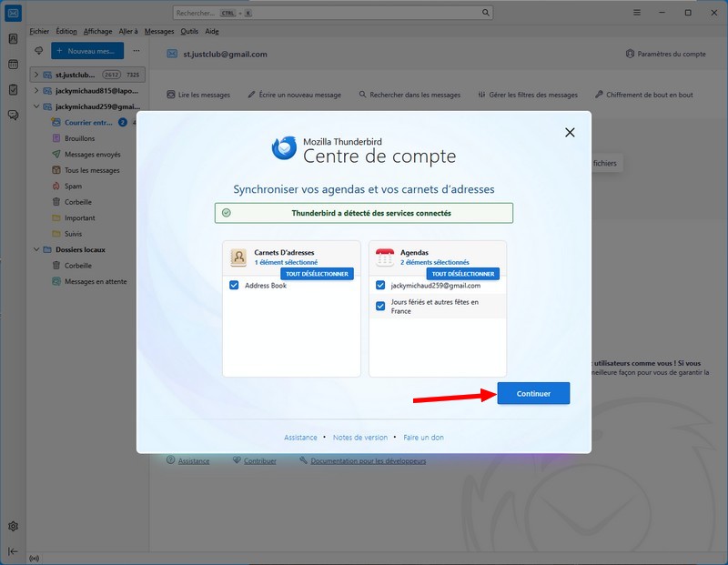Screen dimensions: 728x565
Task: Uncheck the Address Book checkbox
Action: coord(235,286)
